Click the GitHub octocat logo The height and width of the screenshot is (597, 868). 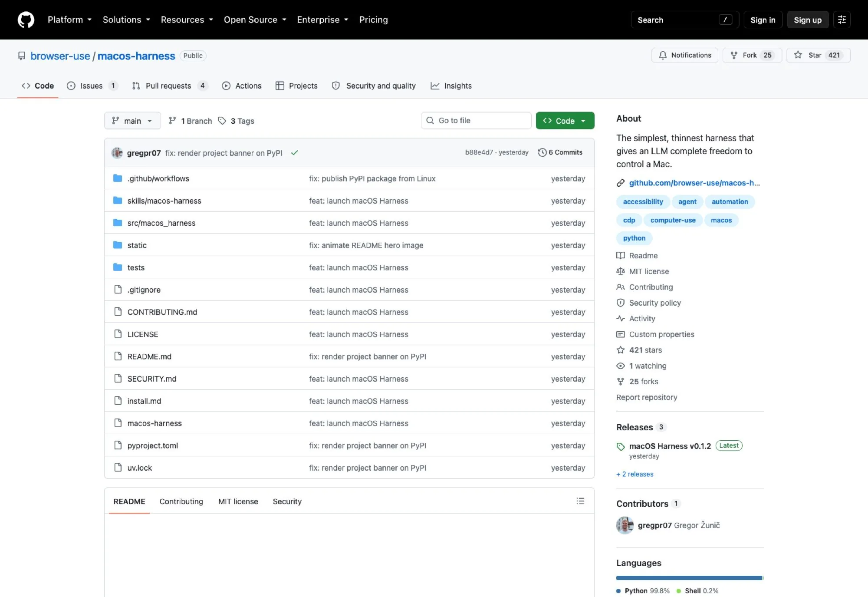coord(26,20)
